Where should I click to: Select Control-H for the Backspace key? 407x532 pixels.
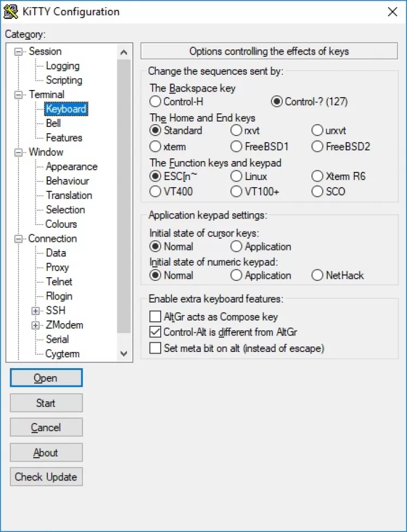click(x=155, y=101)
